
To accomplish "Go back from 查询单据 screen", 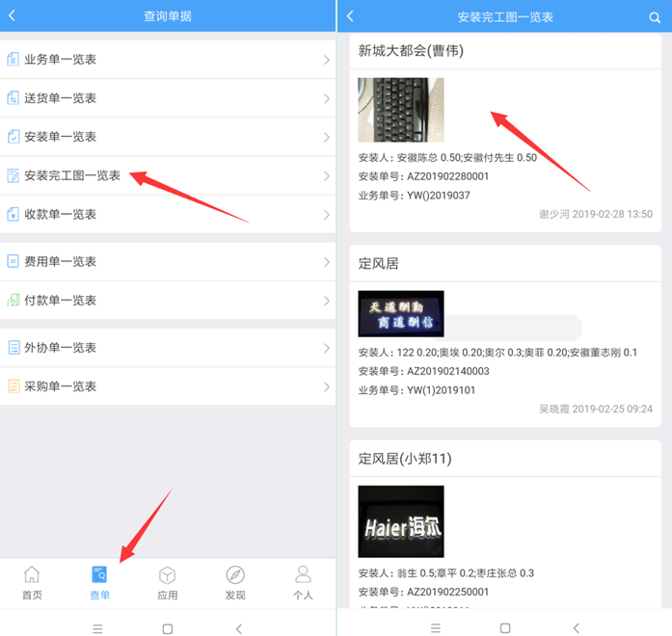I will click(13, 15).
